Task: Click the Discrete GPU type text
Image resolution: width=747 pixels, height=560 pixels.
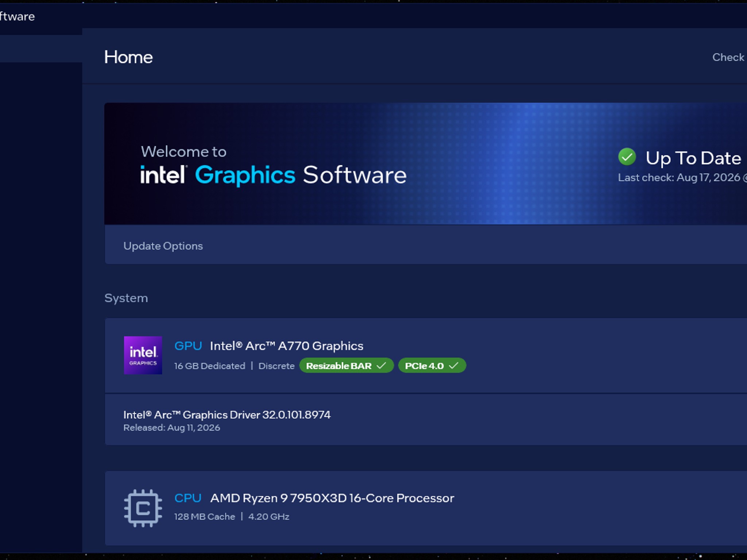Action: (276, 366)
